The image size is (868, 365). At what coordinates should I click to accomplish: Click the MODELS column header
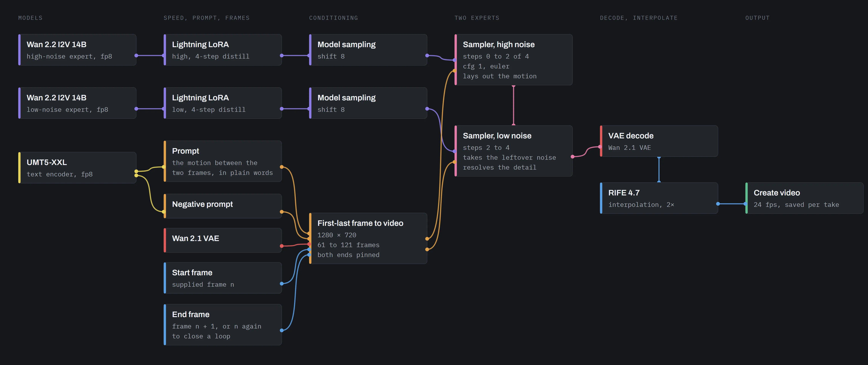pyautogui.click(x=30, y=18)
